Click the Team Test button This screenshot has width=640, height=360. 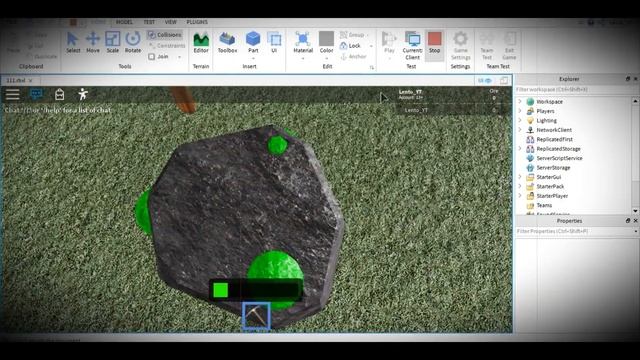pos(487,46)
